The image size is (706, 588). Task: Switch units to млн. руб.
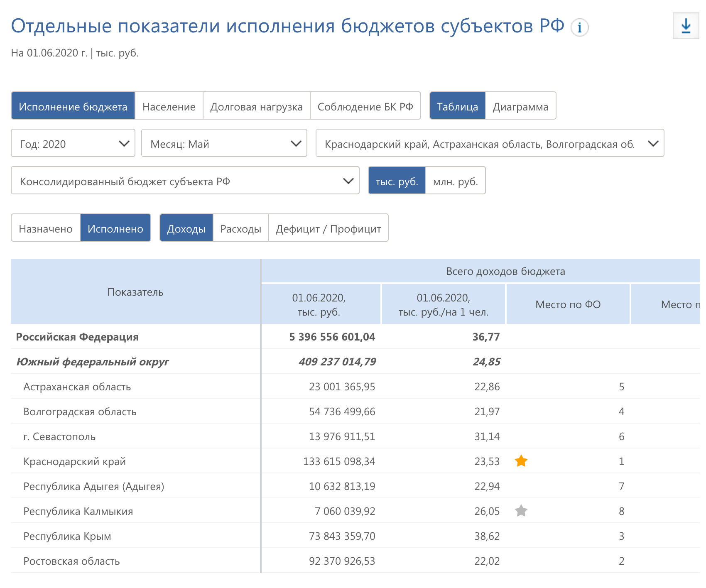(455, 181)
